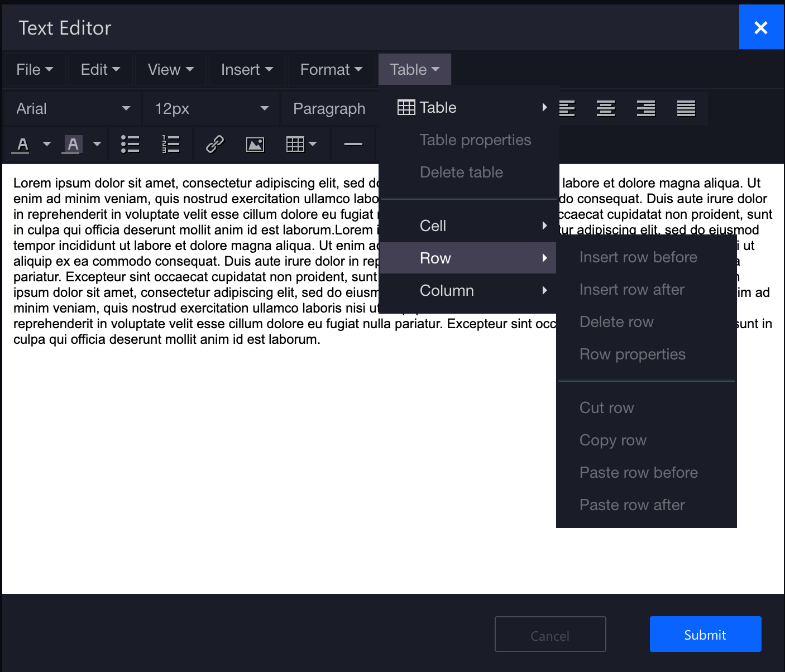This screenshot has width=785, height=672.
Task: Justify the text alignment
Action: (686, 108)
